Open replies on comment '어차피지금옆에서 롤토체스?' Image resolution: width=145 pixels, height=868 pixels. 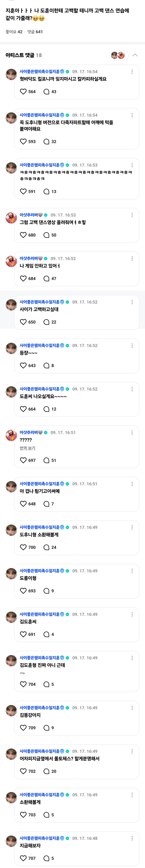(47, 771)
